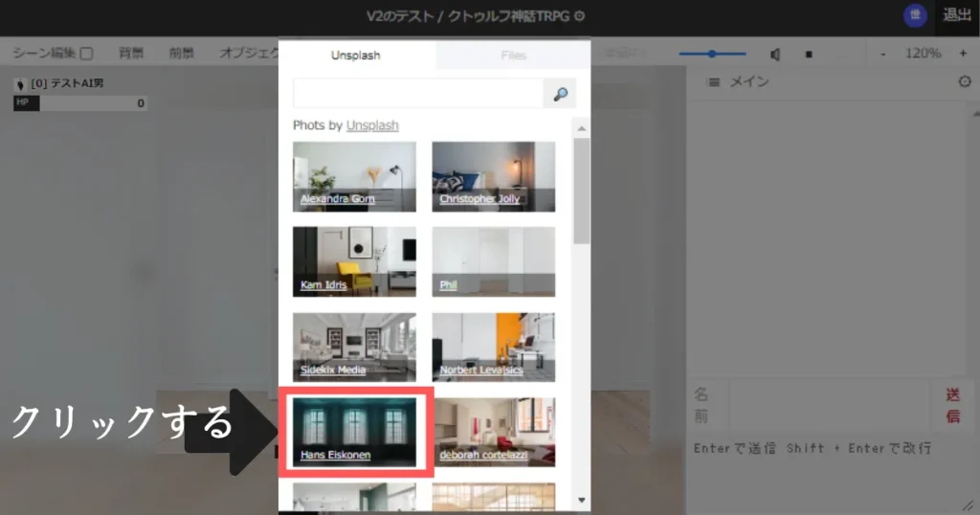Toggle the シーン編集 checkbox

[87, 54]
